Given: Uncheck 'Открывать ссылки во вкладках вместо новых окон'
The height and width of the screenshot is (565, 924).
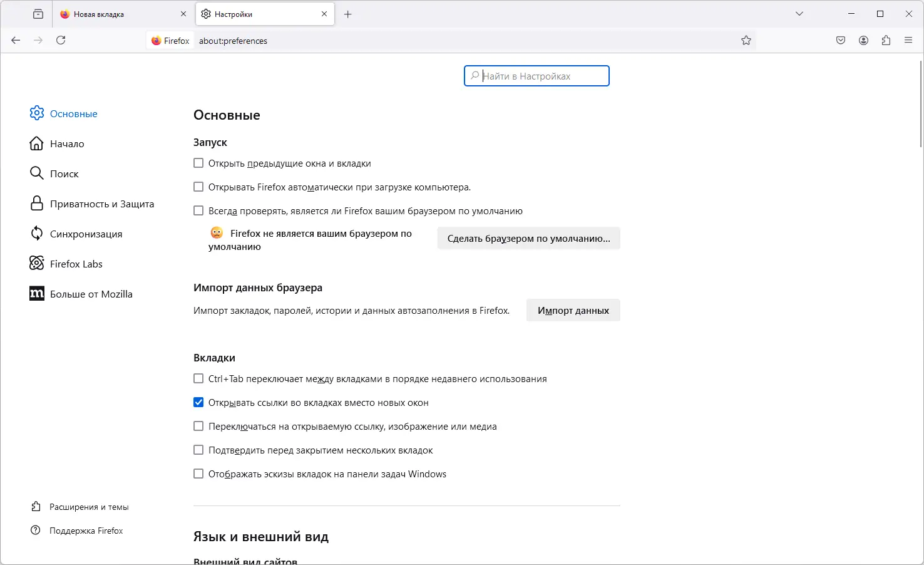Looking at the screenshot, I should click(198, 403).
